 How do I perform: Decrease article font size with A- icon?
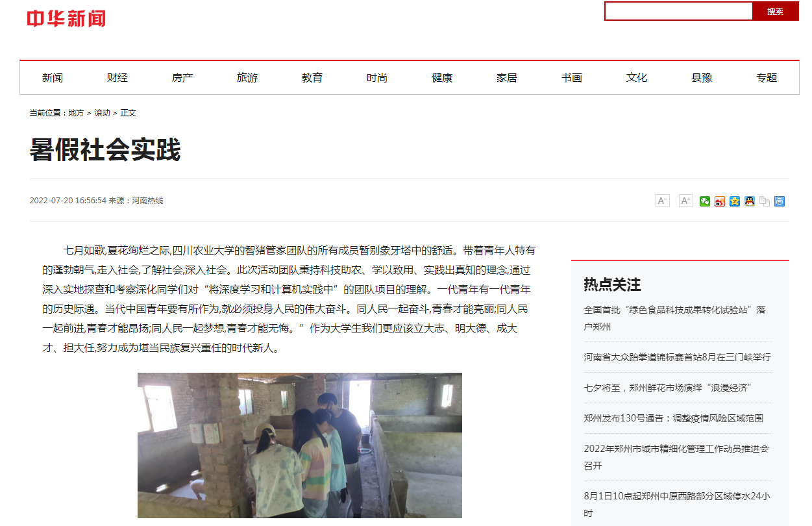coord(662,201)
